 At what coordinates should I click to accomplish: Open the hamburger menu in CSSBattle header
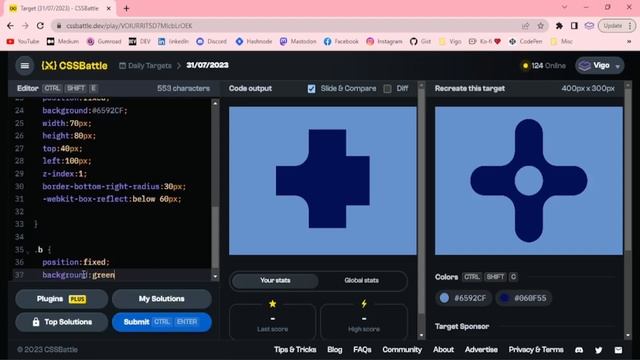[x=24, y=66]
